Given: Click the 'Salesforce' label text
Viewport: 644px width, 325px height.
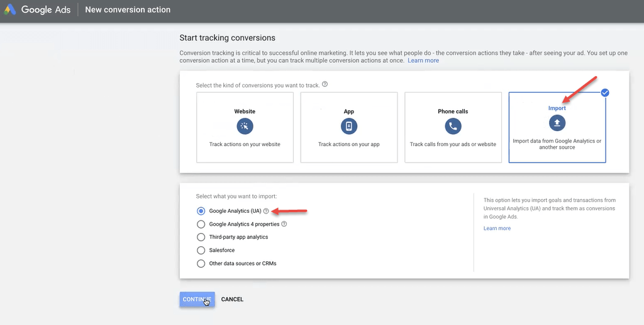Looking at the screenshot, I should (x=222, y=250).
